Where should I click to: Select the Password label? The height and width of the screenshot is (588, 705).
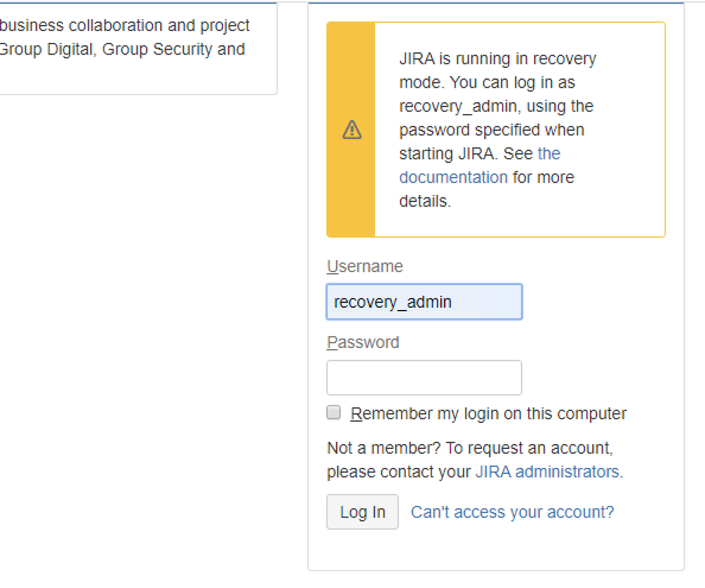click(x=363, y=342)
